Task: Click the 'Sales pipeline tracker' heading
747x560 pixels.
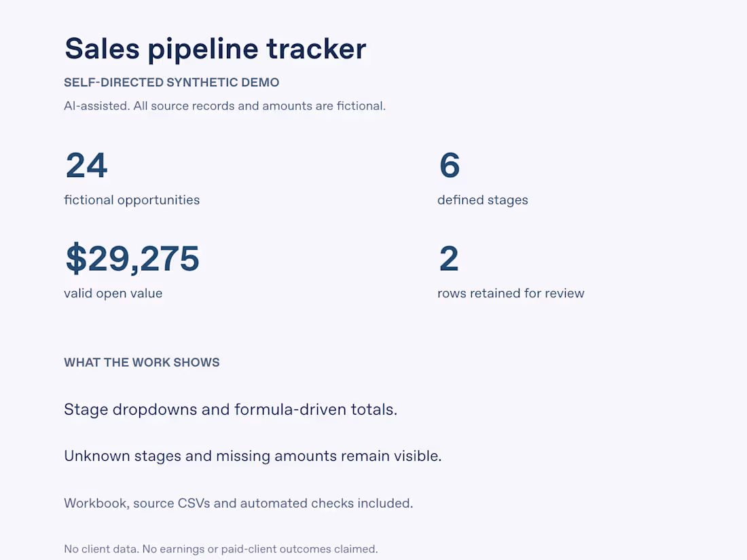Action: click(215, 49)
